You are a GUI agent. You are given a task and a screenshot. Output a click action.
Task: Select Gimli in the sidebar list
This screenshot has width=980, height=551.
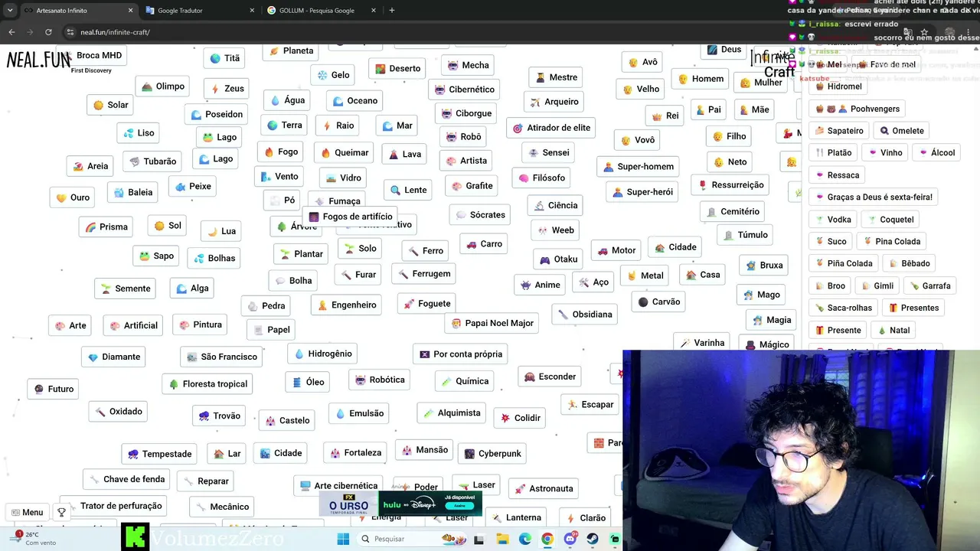coord(877,285)
